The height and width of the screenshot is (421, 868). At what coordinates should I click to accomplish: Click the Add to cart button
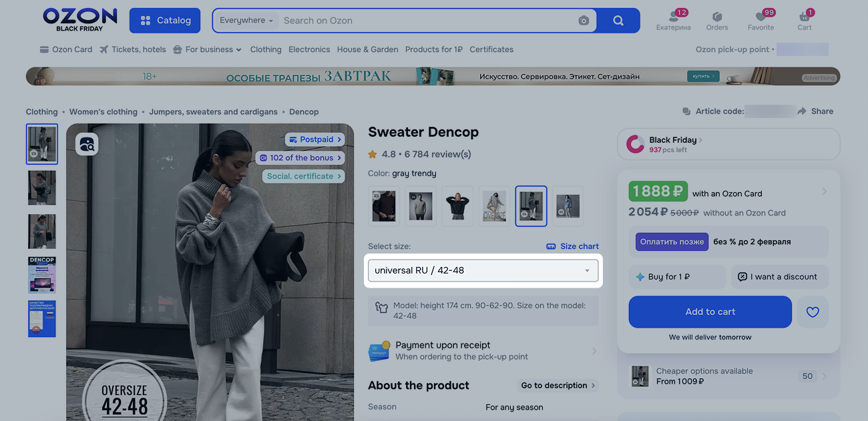[710, 312]
